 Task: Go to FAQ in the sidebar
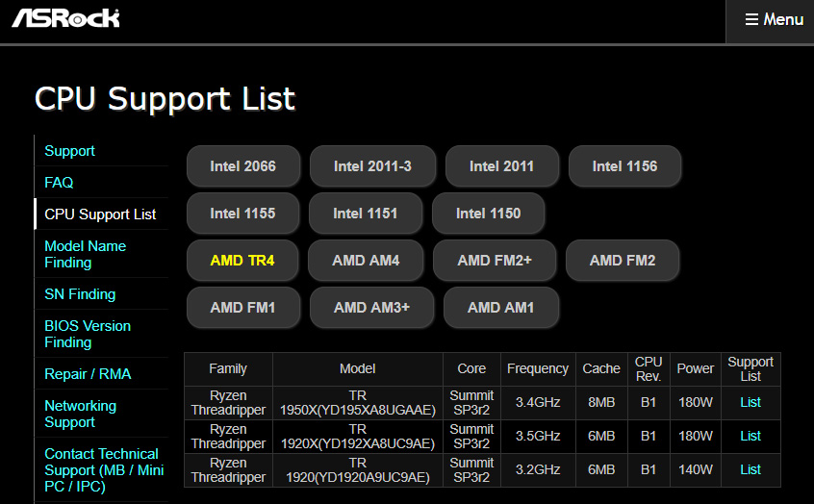pos(59,183)
